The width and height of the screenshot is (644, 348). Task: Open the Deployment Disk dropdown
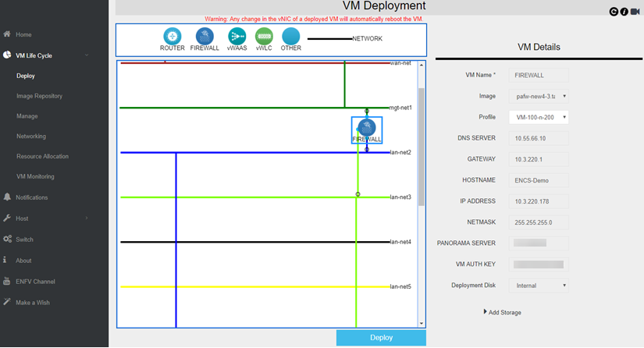tap(538, 286)
